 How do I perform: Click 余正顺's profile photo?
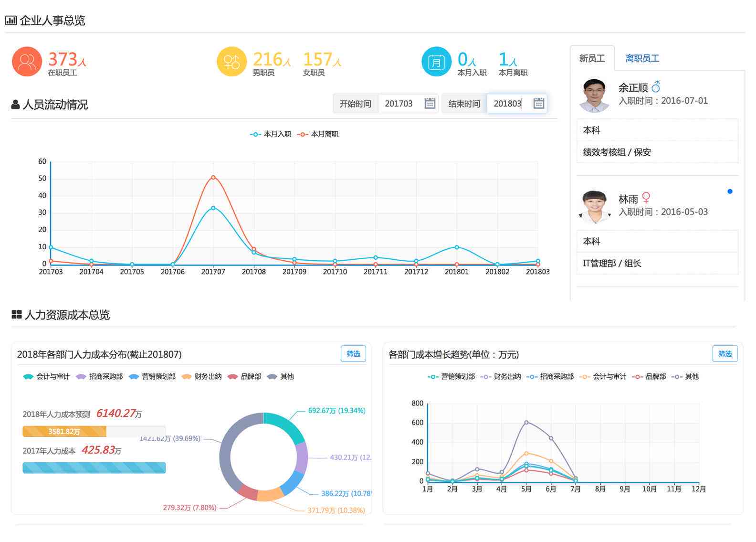[x=594, y=96]
